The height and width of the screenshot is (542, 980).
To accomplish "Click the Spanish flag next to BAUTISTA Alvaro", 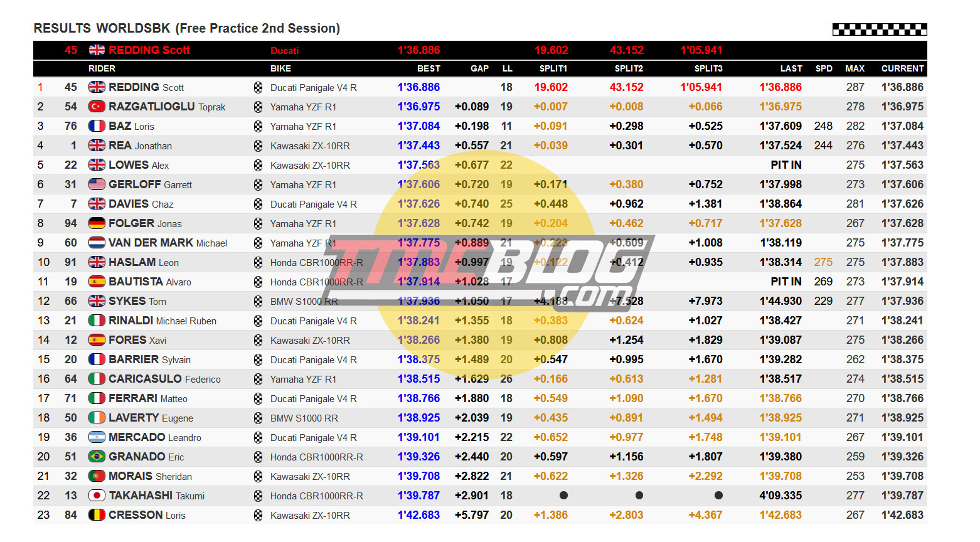I will [x=97, y=282].
